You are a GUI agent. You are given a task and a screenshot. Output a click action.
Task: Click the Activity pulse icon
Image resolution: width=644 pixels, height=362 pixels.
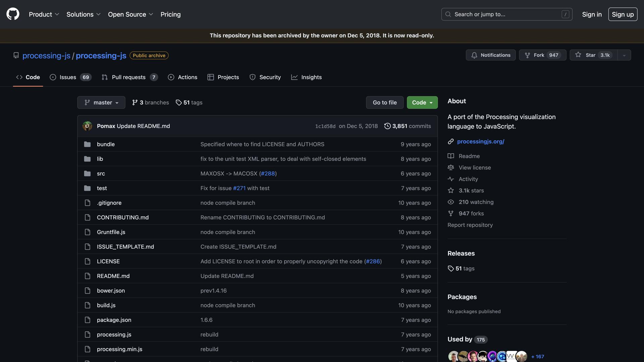coord(451,179)
